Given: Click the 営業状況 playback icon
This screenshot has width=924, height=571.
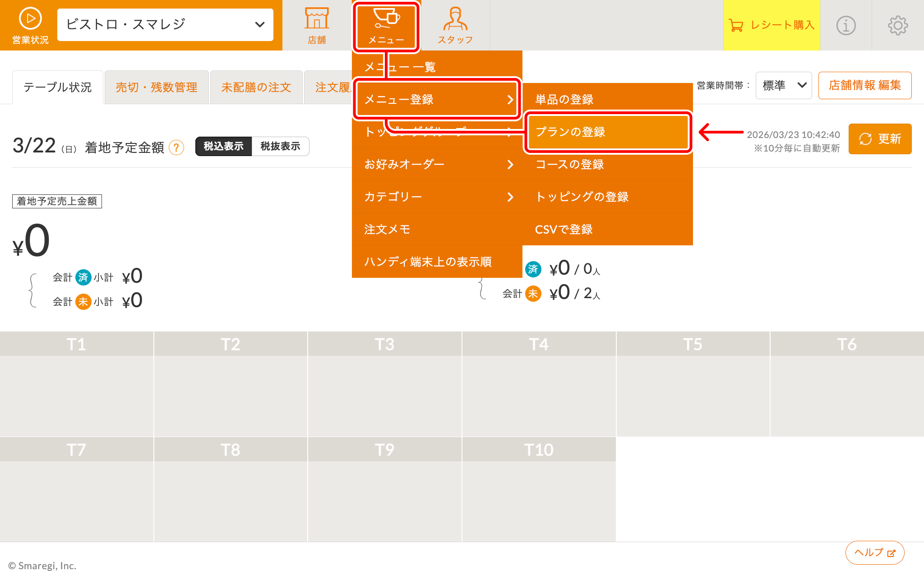Looking at the screenshot, I should pyautogui.click(x=29, y=19).
